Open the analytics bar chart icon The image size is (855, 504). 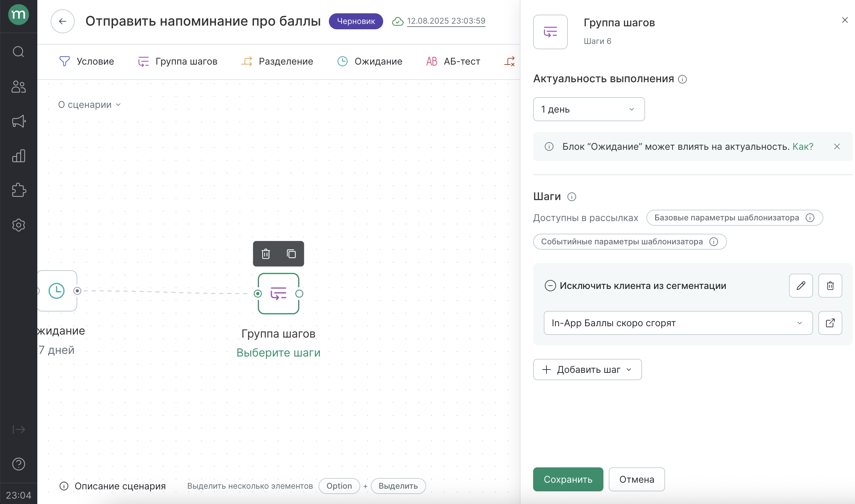coord(18,156)
